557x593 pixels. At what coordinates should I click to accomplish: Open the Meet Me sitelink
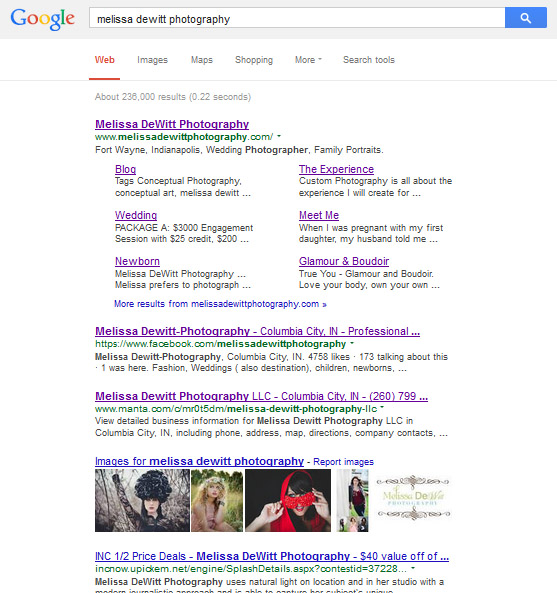[x=319, y=215]
